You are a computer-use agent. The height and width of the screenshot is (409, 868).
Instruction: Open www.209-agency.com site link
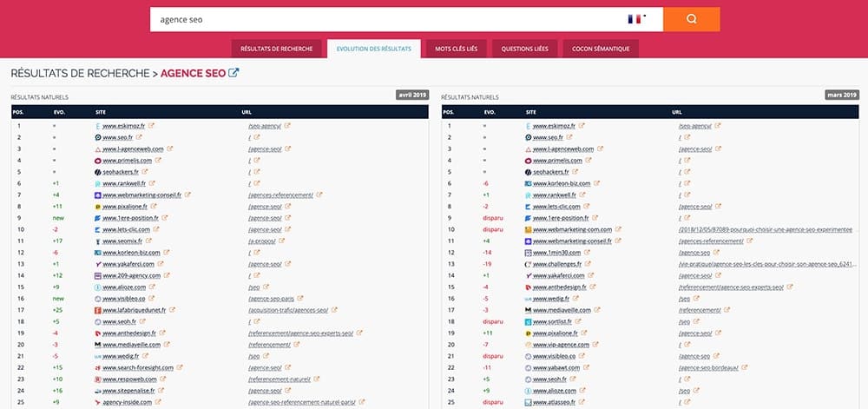point(131,275)
